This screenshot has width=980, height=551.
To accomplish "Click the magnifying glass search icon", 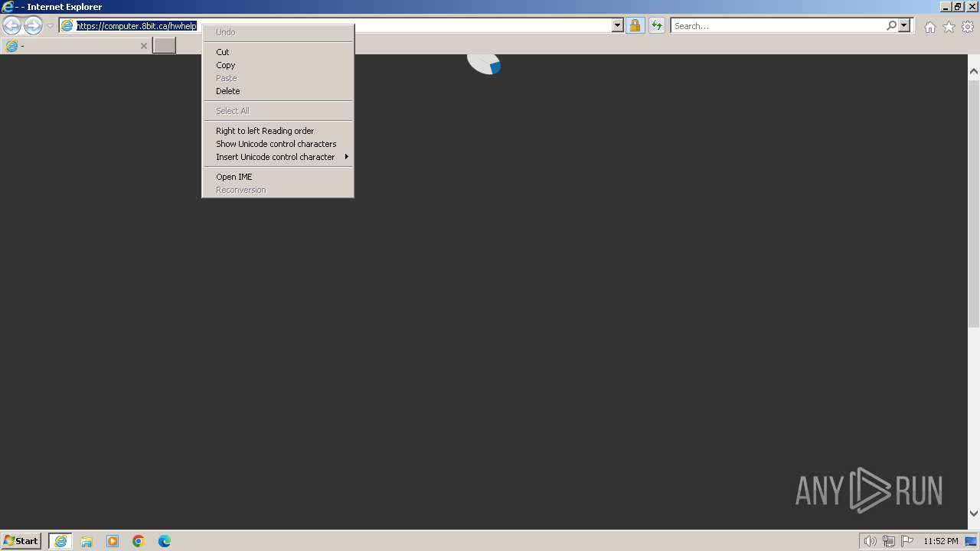I will pos(891,26).
